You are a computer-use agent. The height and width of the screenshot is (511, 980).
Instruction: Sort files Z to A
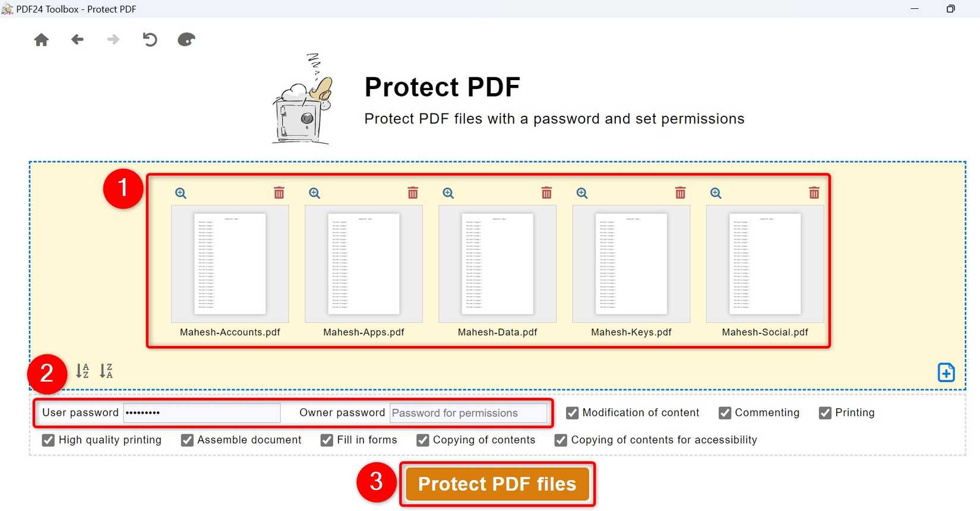(x=106, y=371)
